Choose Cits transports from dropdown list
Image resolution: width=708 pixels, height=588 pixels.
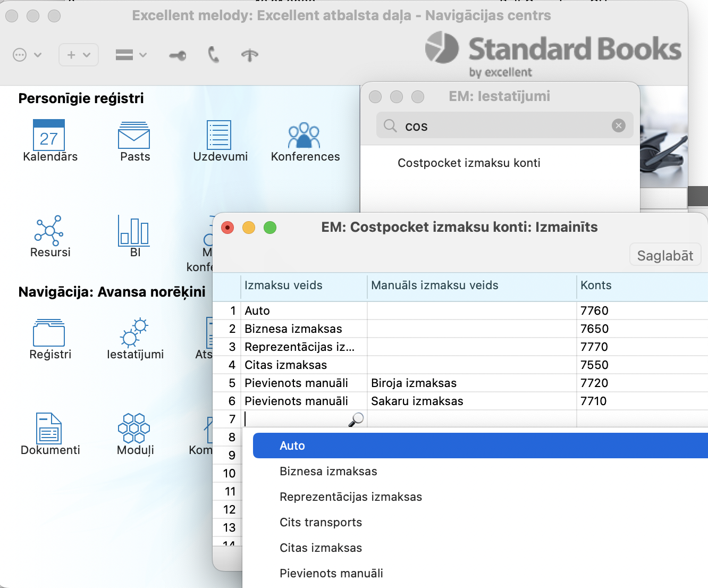coord(321,523)
